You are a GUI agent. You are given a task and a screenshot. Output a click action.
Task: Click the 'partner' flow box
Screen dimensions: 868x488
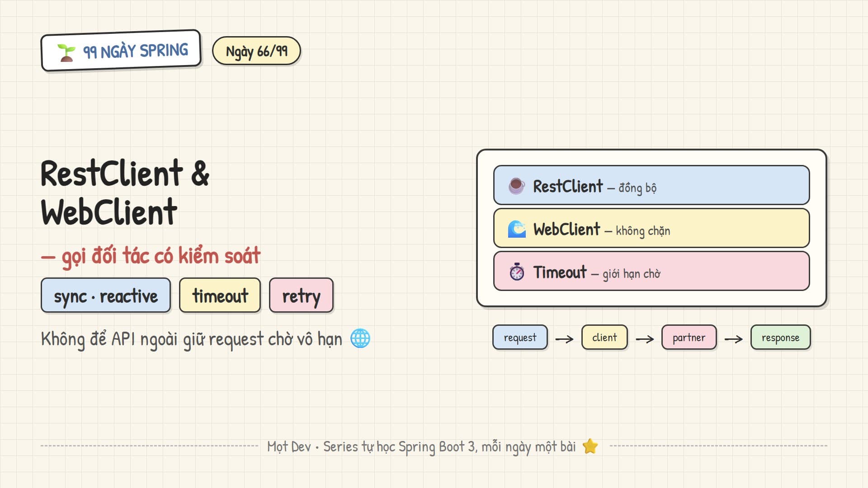point(689,338)
